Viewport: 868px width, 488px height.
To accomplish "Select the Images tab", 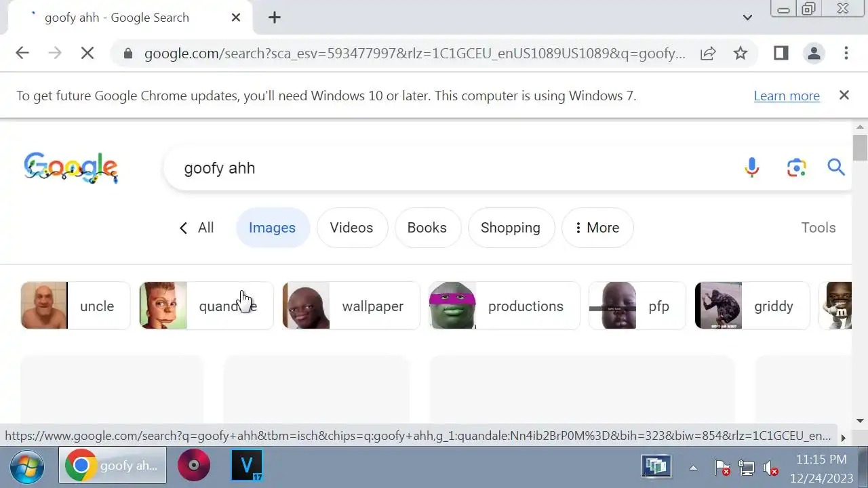I will 273,228.
